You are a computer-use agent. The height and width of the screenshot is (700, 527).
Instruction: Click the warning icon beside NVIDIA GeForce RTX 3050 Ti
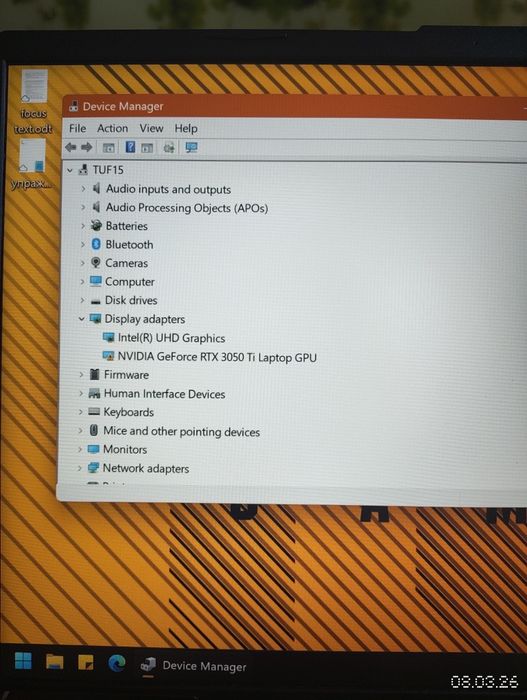coord(109,356)
